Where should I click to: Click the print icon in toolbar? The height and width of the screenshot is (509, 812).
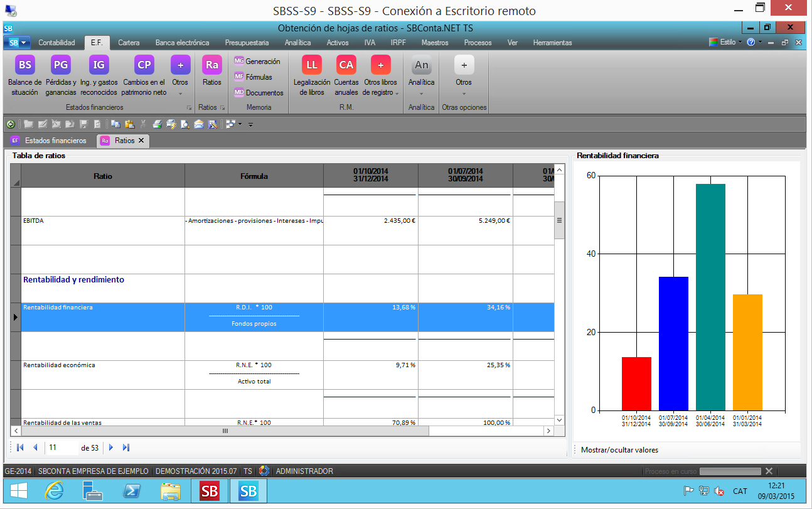click(x=157, y=124)
